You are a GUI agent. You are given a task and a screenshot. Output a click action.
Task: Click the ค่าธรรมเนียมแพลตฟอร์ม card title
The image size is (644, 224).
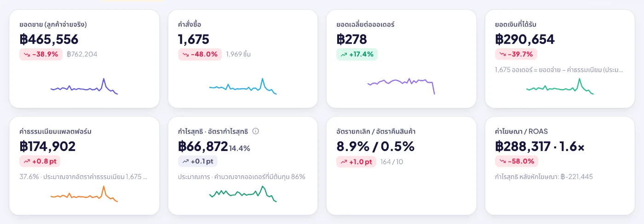56,131
